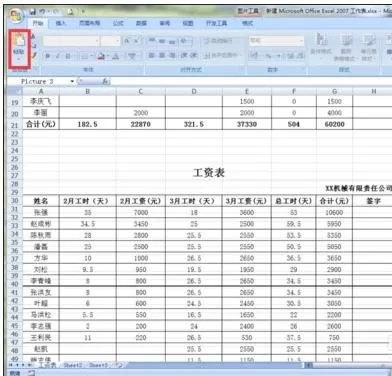Switch to the 视图 (View) ribbon tab
The width and height of the screenshot is (392, 376).
[x=188, y=23]
